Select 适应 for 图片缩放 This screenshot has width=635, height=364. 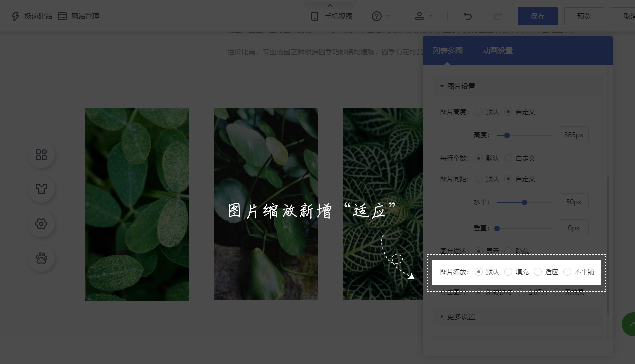(x=538, y=272)
